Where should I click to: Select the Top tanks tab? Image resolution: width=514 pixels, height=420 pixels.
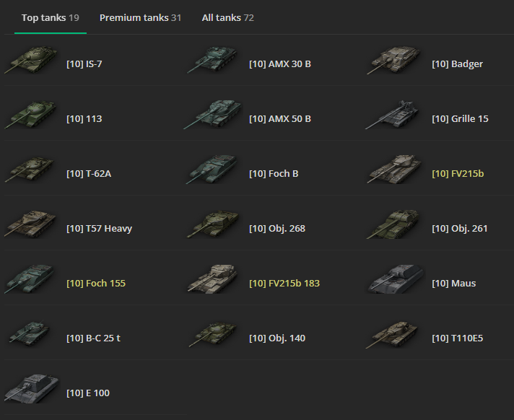click(x=50, y=18)
